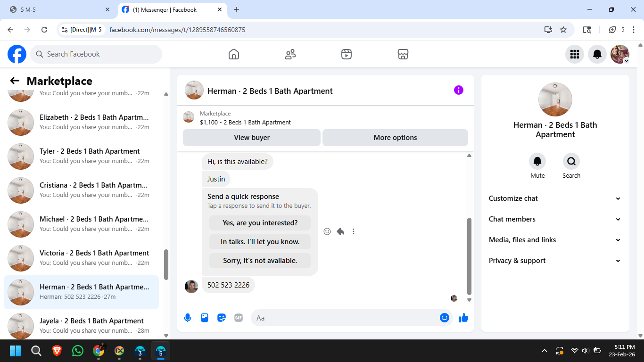Open more options for the message
The image size is (644, 362).
coord(354,231)
